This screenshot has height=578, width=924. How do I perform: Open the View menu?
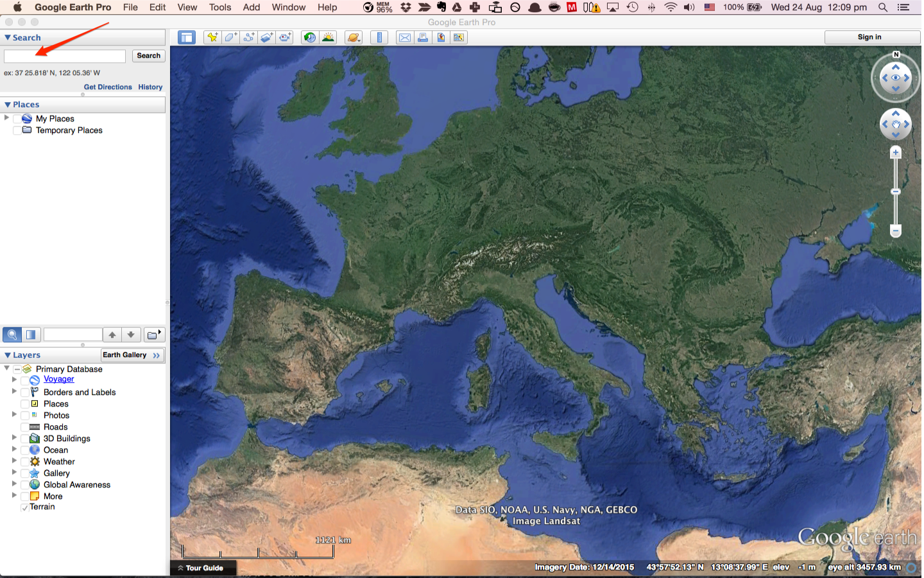[187, 7]
